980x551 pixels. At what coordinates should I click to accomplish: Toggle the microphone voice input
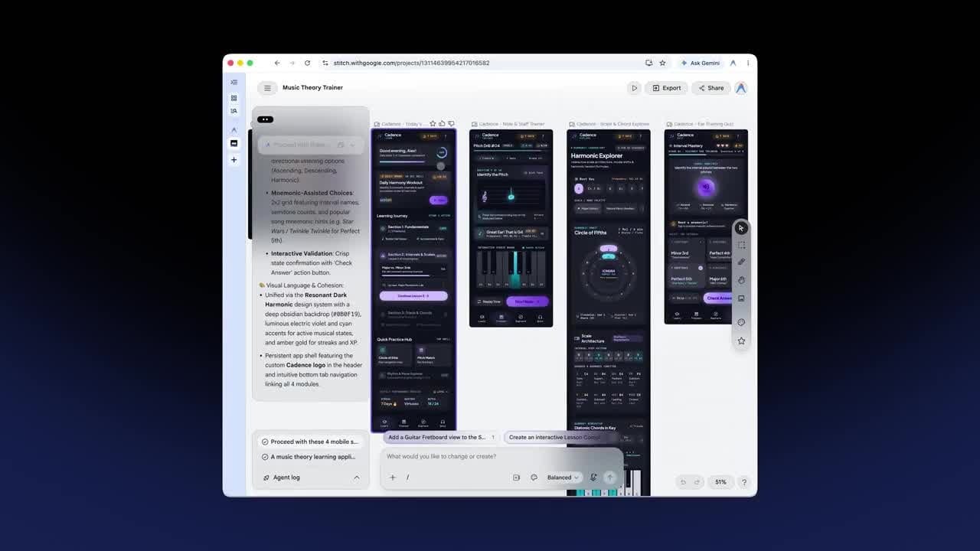[593, 478]
